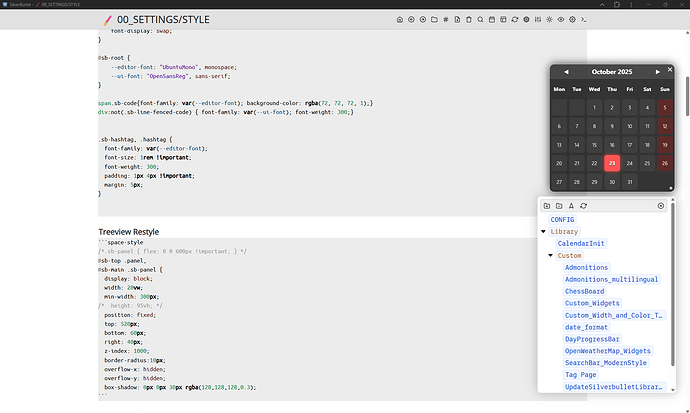This screenshot has height=413, width=690.
Task: Open the DayProgressBar page link
Action: coord(593,339)
